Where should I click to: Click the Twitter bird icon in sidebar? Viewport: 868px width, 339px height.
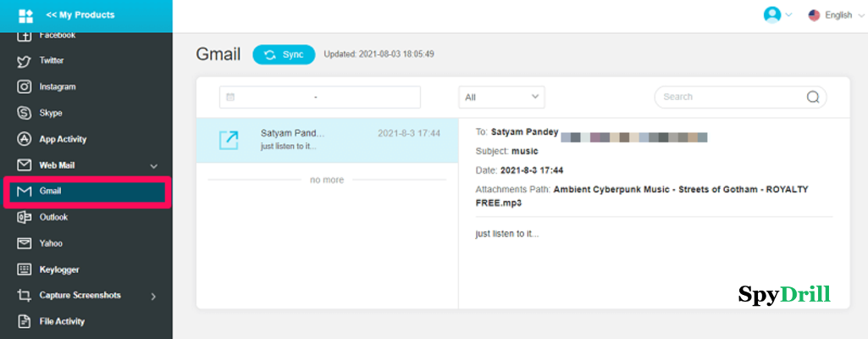[25, 61]
